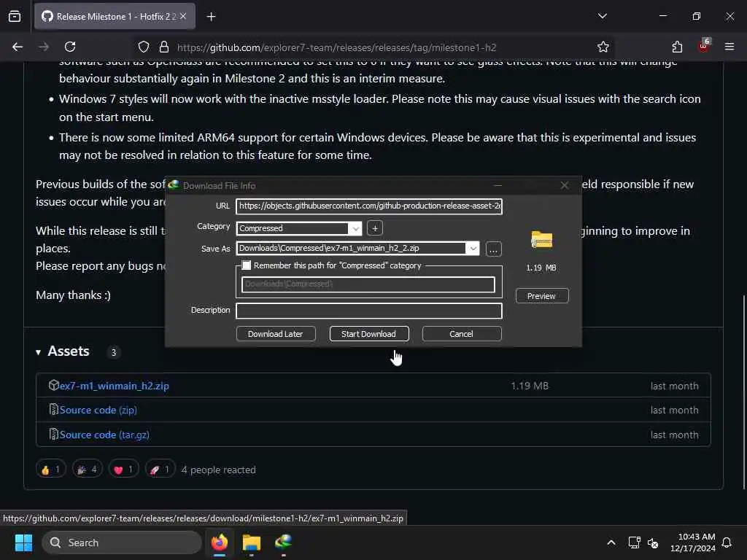
Task: Open the extensions puzzle icon
Action: (677, 47)
